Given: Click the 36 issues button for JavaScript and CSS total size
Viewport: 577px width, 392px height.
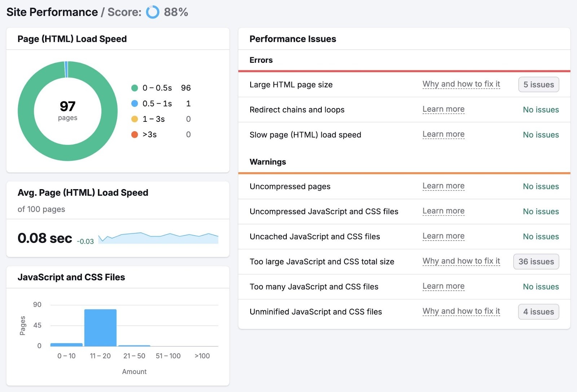Looking at the screenshot, I should [x=536, y=262].
